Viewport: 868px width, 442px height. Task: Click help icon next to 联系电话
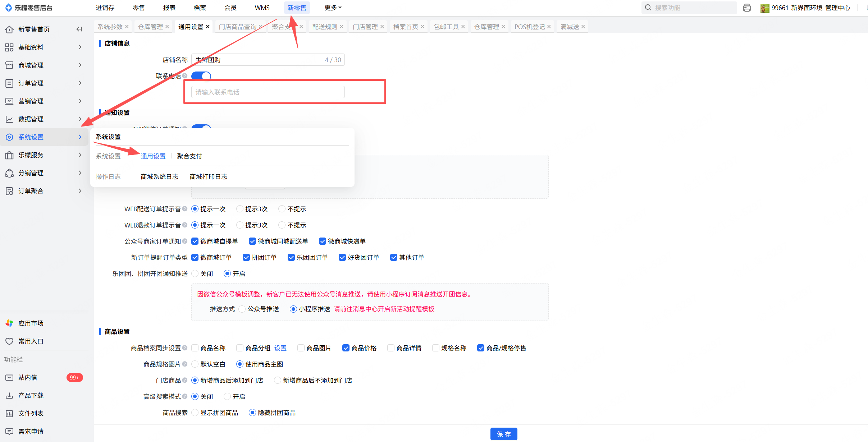pos(185,76)
